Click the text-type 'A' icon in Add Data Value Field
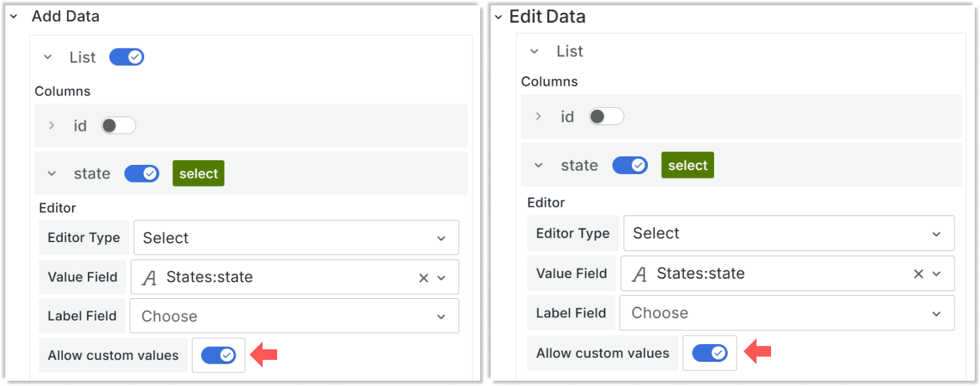The height and width of the screenshot is (386, 980). pos(149,277)
